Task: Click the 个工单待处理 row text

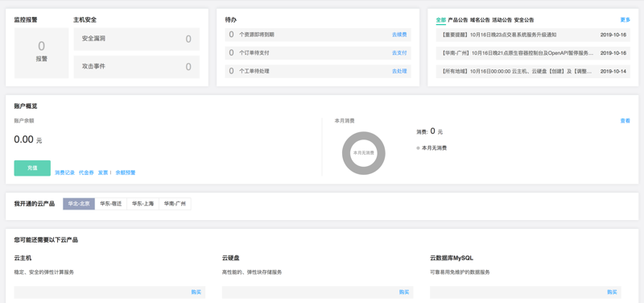Action: pyautogui.click(x=254, y=71)
